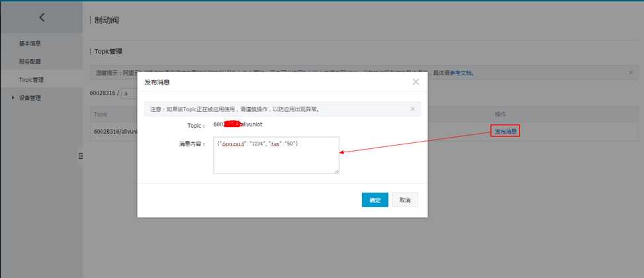Select Topic管理 in the sidebar
644x278 pixels.
click(31, 79)
